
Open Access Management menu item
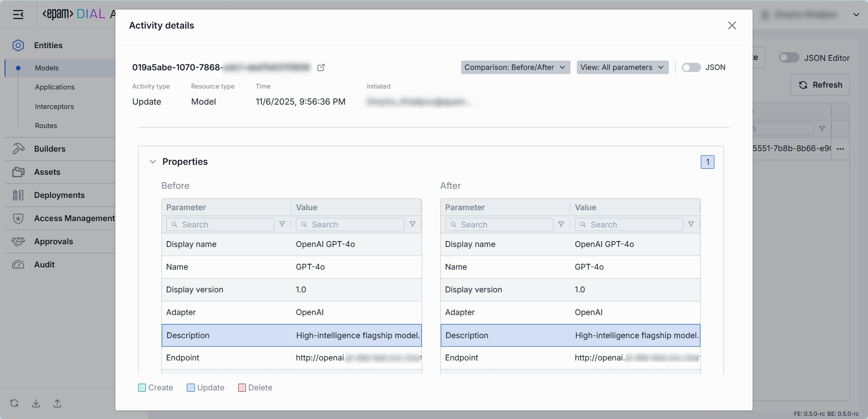coord(74,218)
